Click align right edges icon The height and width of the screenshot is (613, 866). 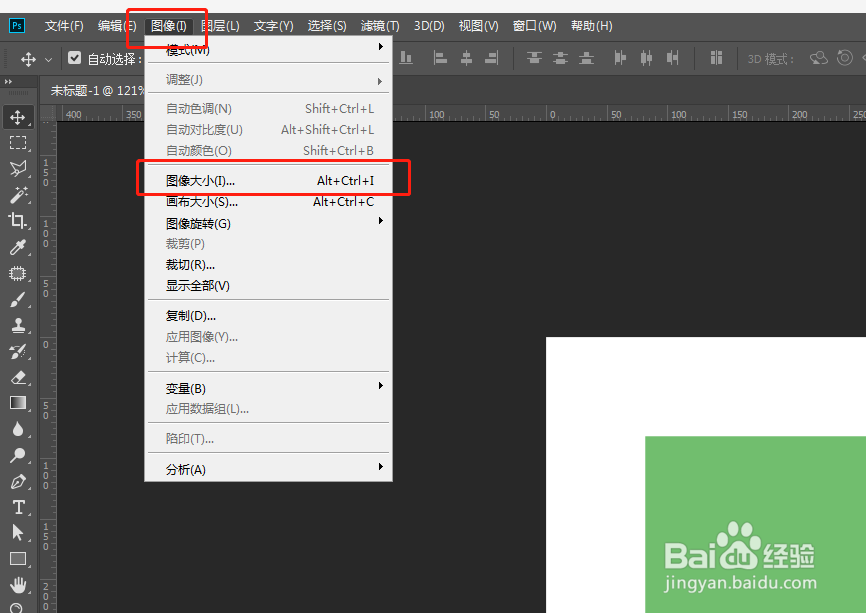[x=492, y=58]
